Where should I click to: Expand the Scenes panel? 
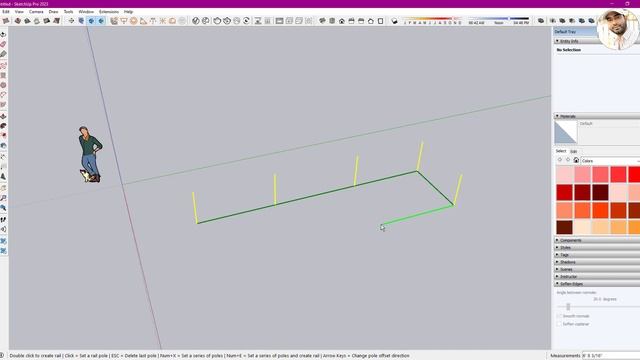click(x=597, y=269)
